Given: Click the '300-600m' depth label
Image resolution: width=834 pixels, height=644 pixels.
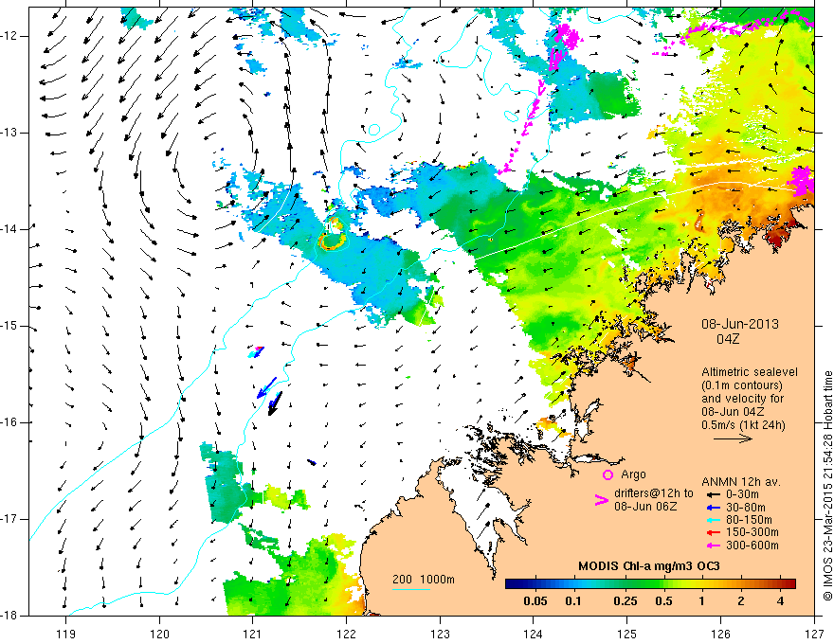Looking at the screenshot, I should pos(752,546).
